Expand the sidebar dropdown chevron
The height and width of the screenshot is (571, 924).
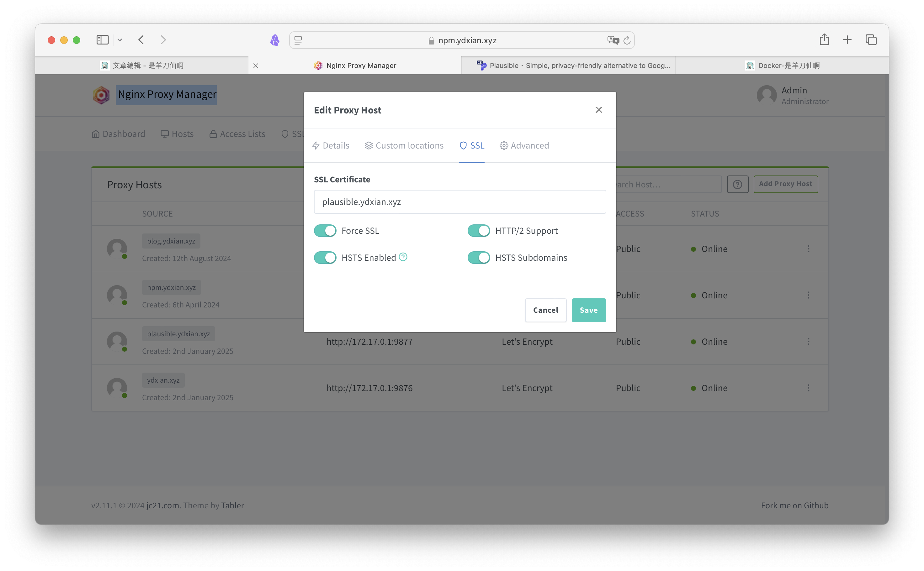(120, 40)
